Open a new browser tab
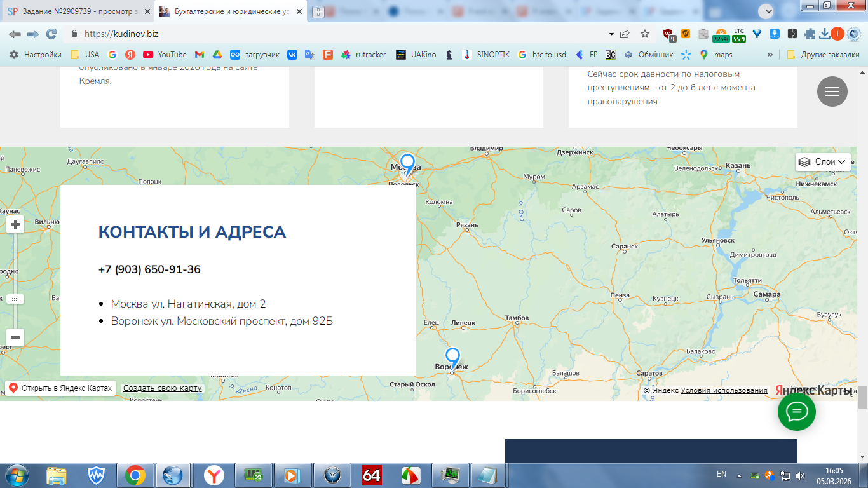 [318, 11]
